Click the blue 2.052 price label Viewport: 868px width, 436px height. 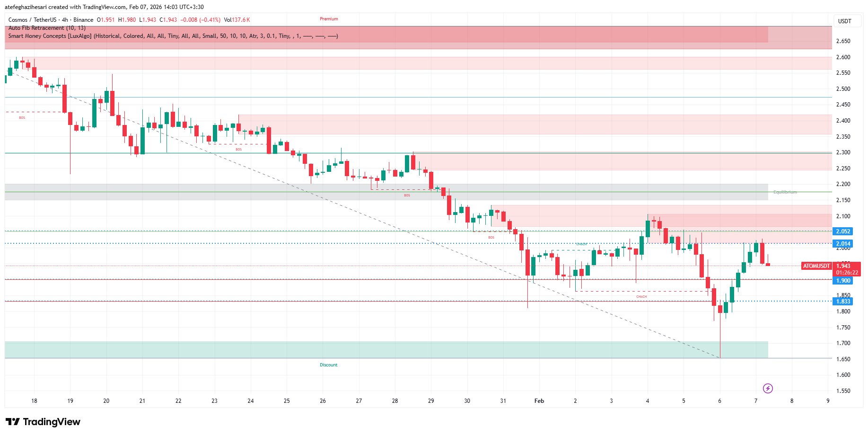(843, 231)
